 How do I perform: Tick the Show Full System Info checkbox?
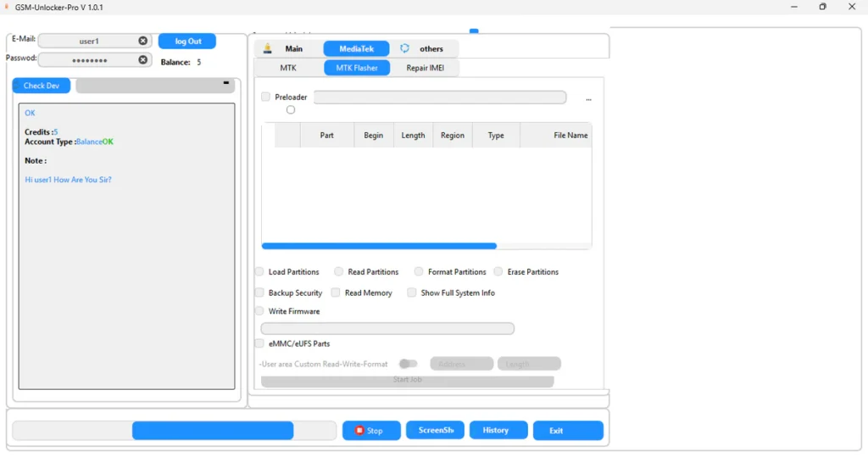pos(412,293)
